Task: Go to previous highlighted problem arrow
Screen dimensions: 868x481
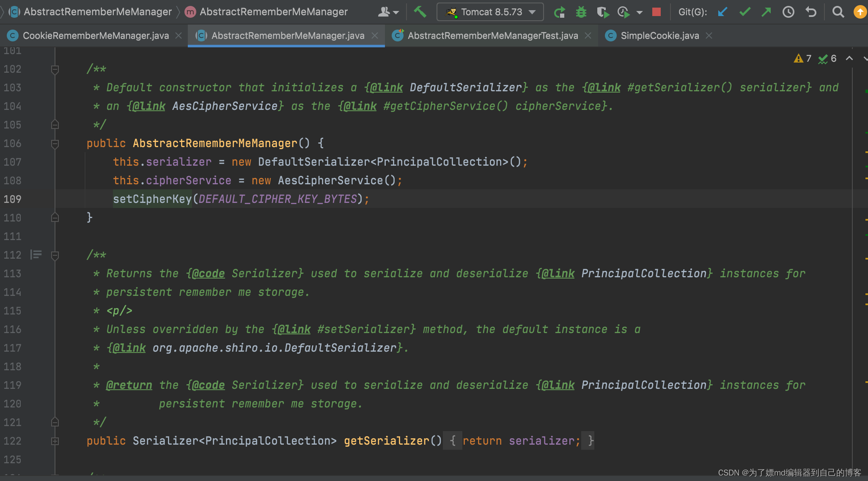Action: click(849, 58)
